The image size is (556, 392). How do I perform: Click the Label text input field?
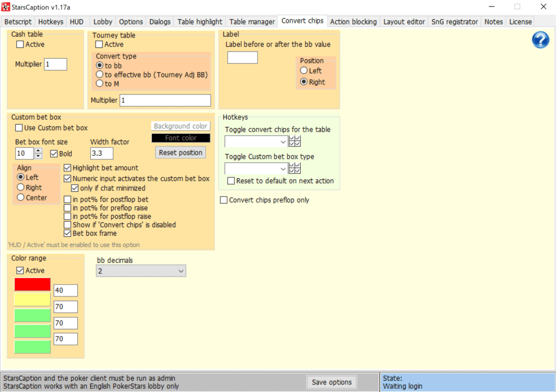click(243, 58)
